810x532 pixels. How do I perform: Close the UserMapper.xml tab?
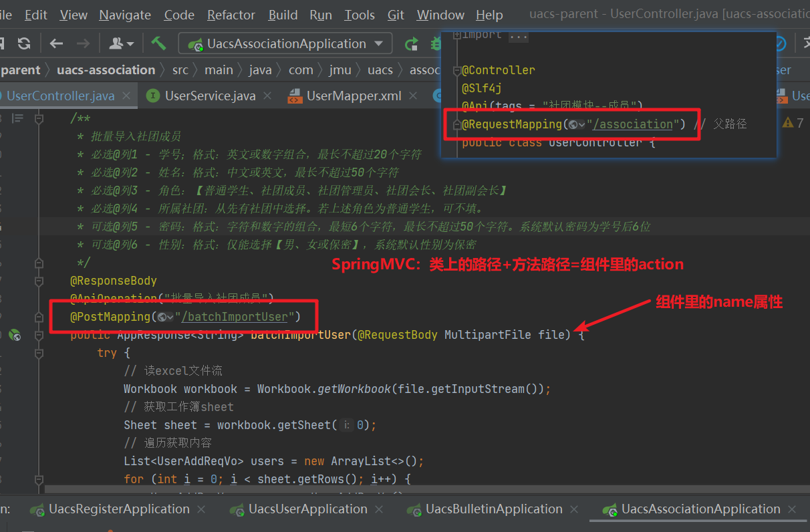[x=413, y=96]
